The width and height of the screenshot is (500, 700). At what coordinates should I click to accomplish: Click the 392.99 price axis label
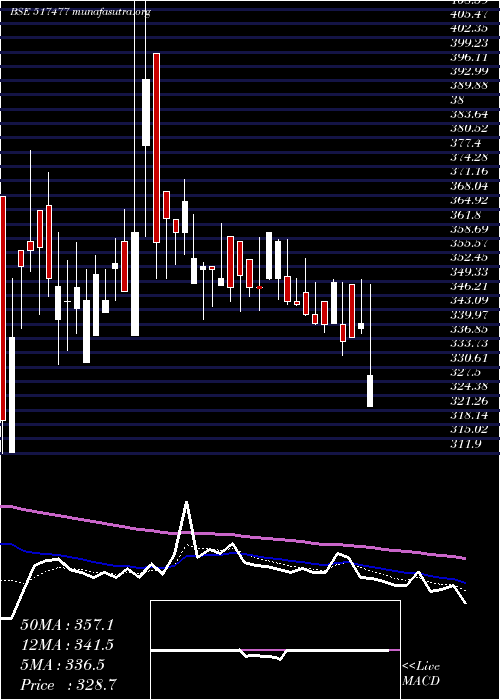[x=469, y=72]
